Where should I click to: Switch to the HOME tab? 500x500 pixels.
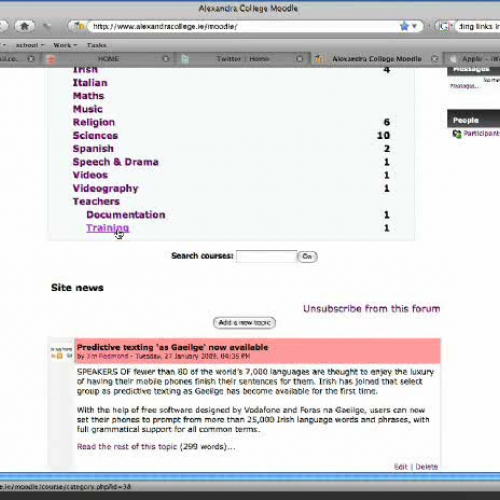point(108,59)
